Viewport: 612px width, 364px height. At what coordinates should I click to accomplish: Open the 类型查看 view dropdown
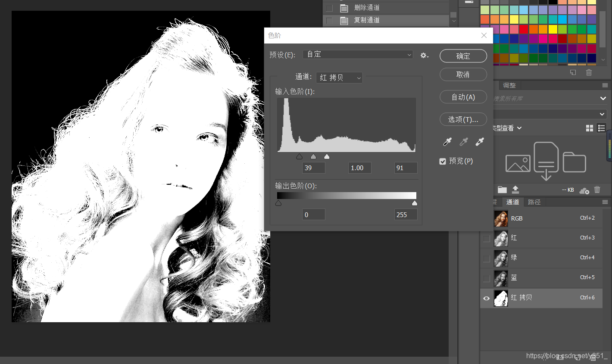click(x=508, y=128)
